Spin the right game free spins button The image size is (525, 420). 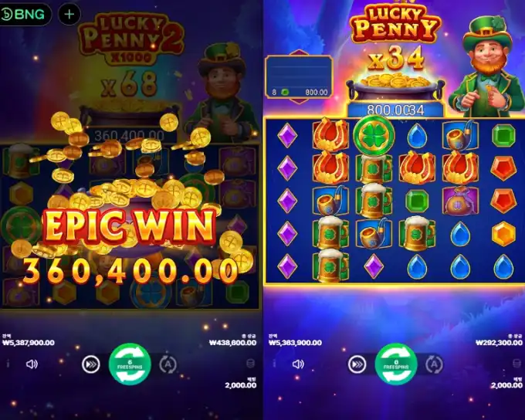coord(396,364)
